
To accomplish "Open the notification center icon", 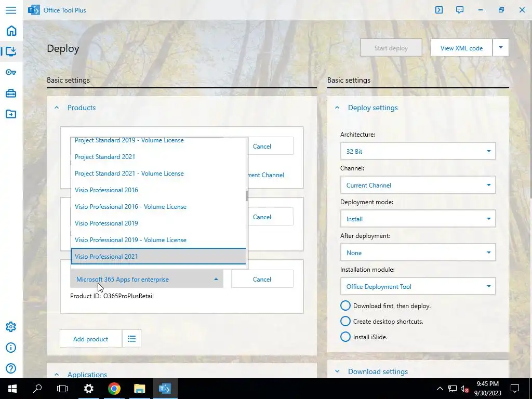I will 515,389.
